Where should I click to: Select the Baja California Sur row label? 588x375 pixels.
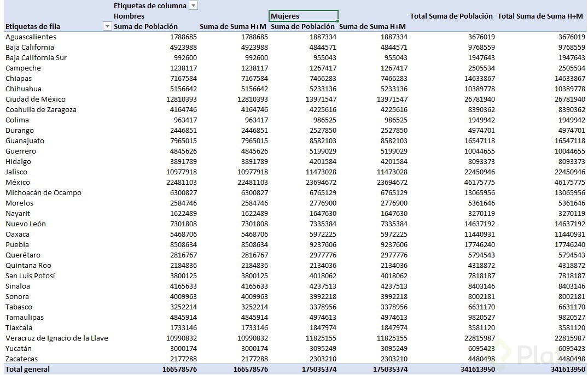click(x=36, y=58)
